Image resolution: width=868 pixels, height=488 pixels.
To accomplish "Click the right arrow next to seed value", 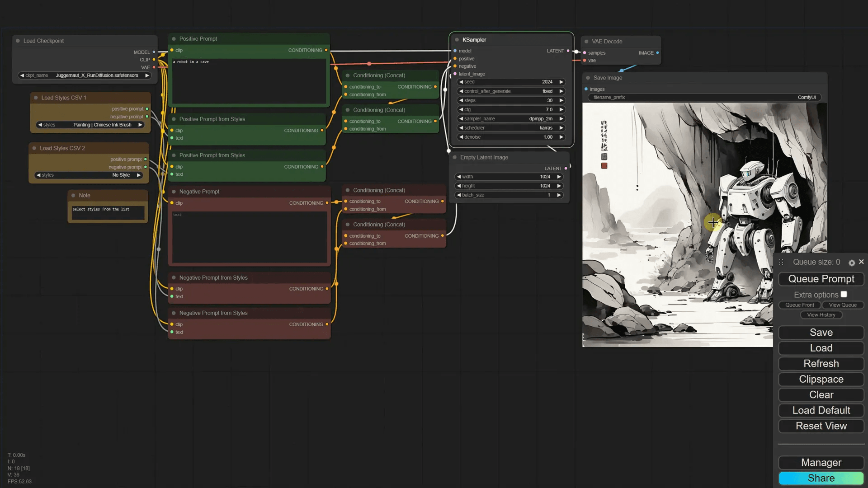I will (561, 82).
